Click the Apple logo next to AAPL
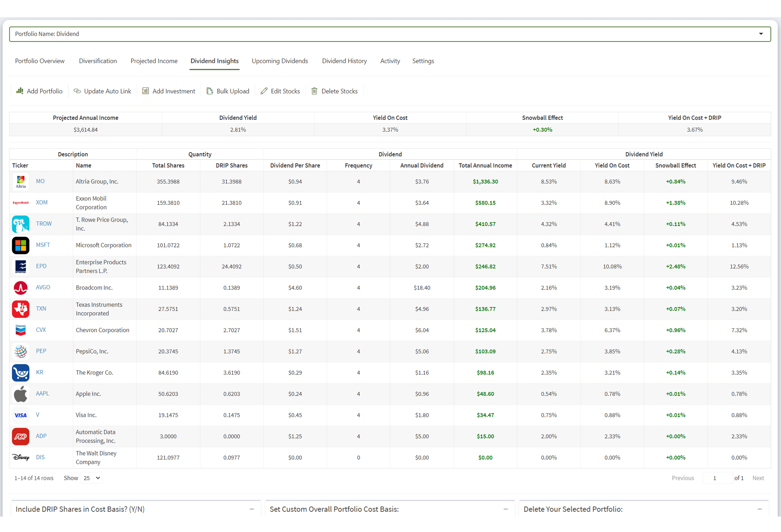781x532 pixels. (x=21, y=394)
